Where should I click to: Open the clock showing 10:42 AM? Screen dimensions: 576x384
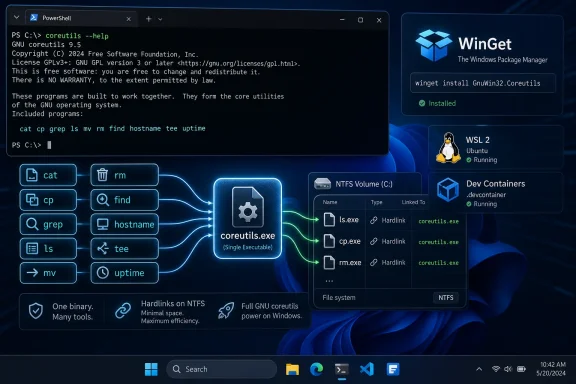(x=552, y=365)
